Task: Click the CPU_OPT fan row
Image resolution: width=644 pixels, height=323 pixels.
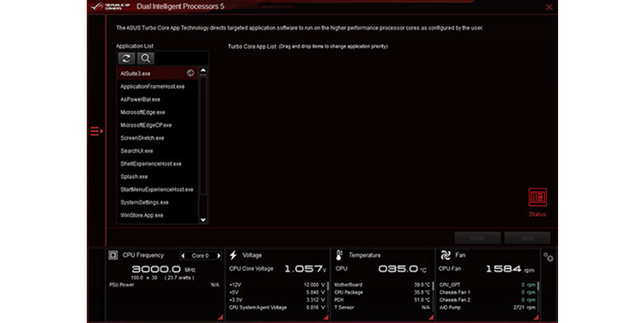Action: point(488,285)
